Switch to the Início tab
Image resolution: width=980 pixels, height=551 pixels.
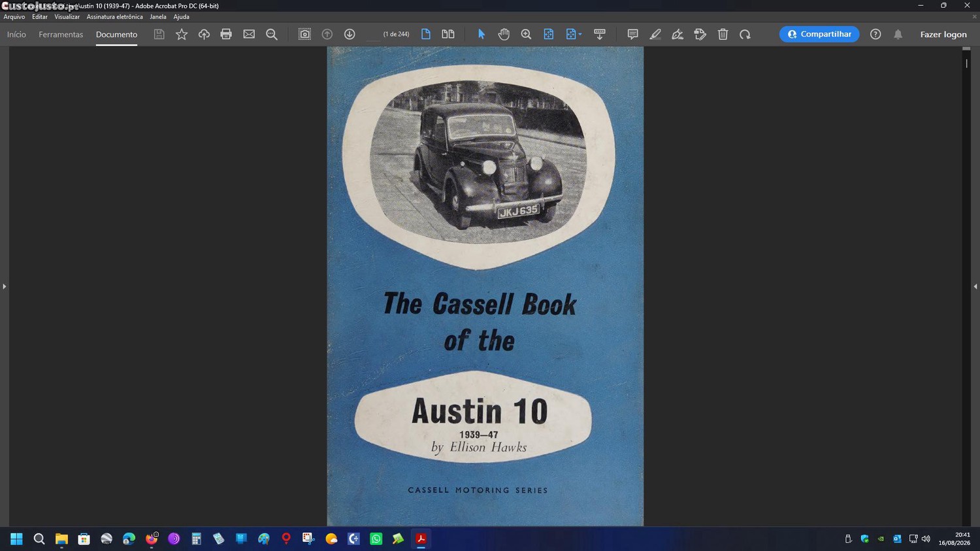pyautogui.click(x=16, y=35)
